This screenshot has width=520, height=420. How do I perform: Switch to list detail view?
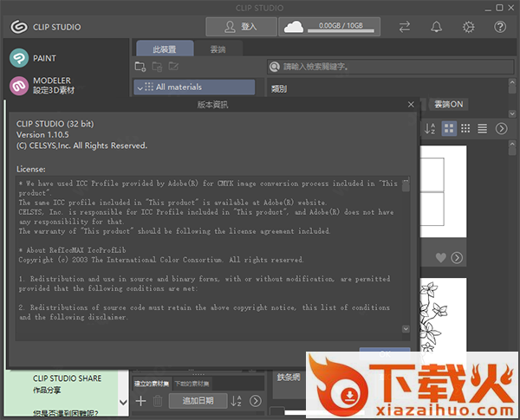482,128
